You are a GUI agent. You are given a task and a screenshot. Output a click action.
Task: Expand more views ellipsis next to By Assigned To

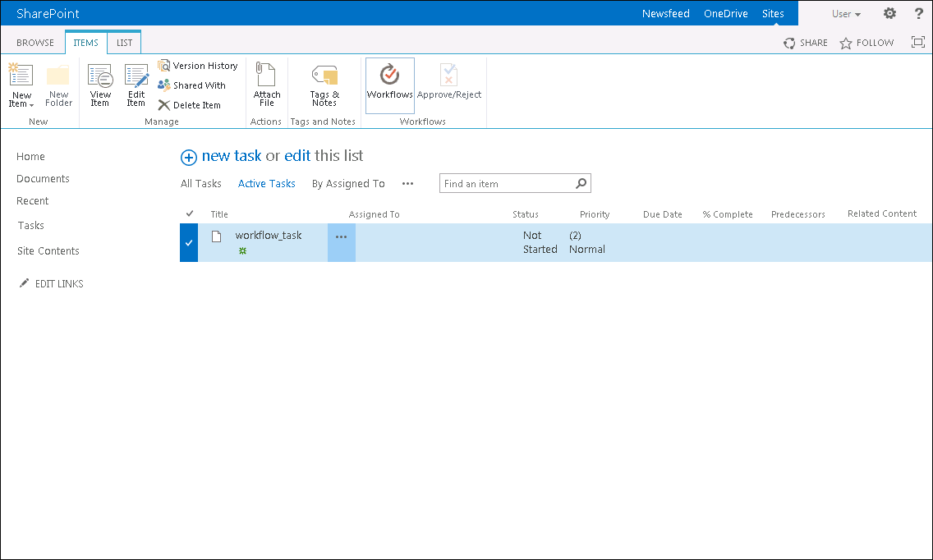pos(407,184)
